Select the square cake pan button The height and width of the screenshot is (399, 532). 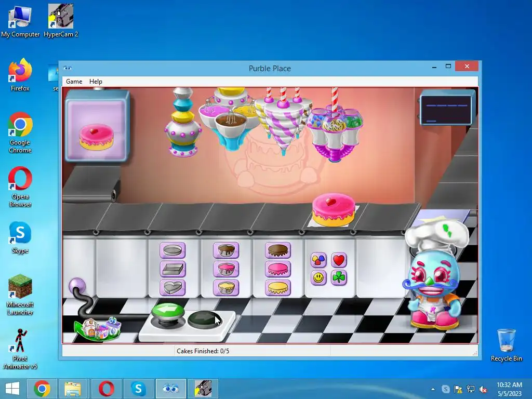172,270
